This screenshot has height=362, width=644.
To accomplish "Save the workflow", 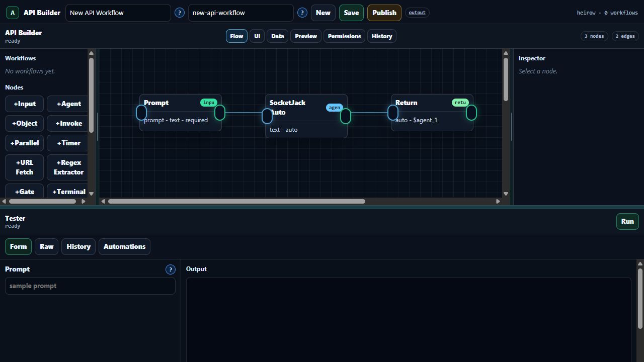I will click(351, 13).
